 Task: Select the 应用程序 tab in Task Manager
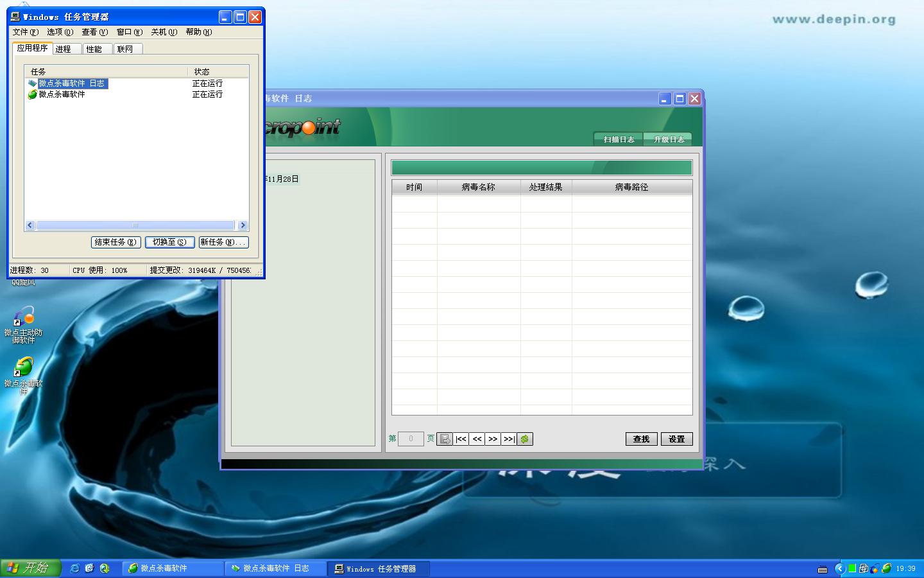tap(32, 48)
